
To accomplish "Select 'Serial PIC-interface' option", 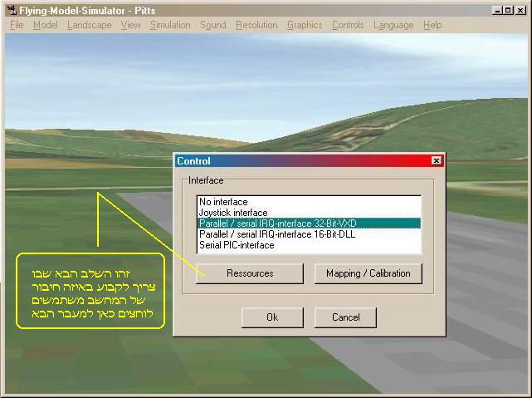I will (x=309, y=245).
